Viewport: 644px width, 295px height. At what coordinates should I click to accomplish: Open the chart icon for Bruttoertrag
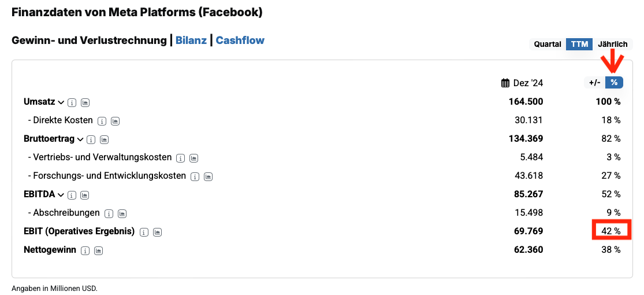(104, 139)
